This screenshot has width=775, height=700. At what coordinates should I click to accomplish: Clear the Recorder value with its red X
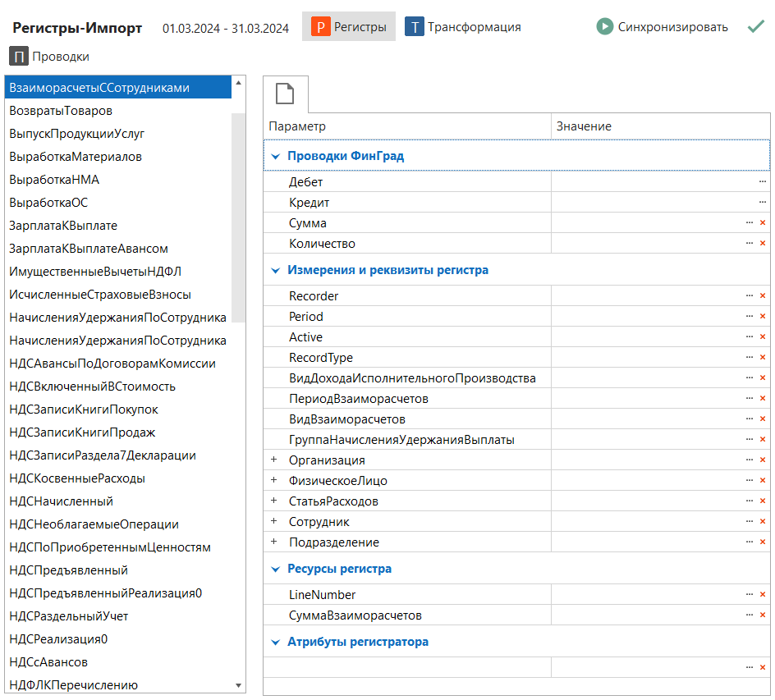click(762, 296)
